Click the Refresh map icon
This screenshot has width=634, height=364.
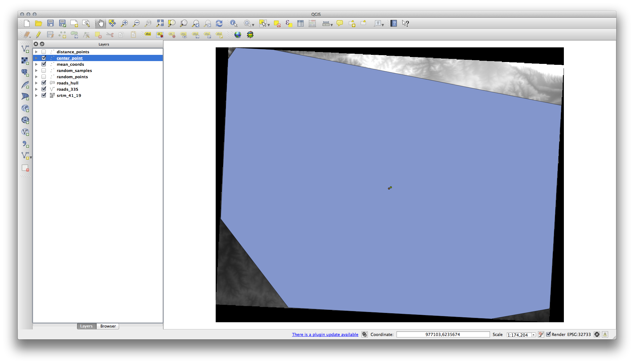click(x=219, y=23)
